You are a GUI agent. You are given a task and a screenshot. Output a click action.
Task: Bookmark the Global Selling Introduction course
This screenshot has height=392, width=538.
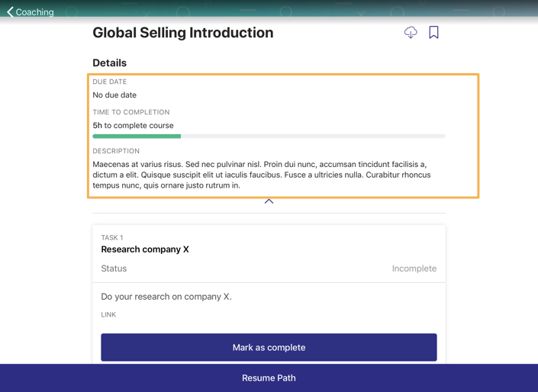(x=433, y=33)
